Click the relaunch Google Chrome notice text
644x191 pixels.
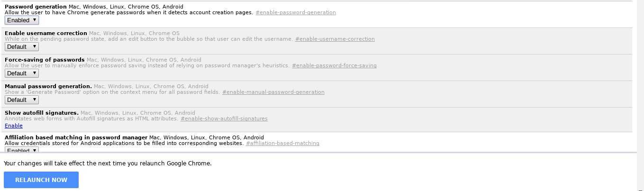pos(108,164)
